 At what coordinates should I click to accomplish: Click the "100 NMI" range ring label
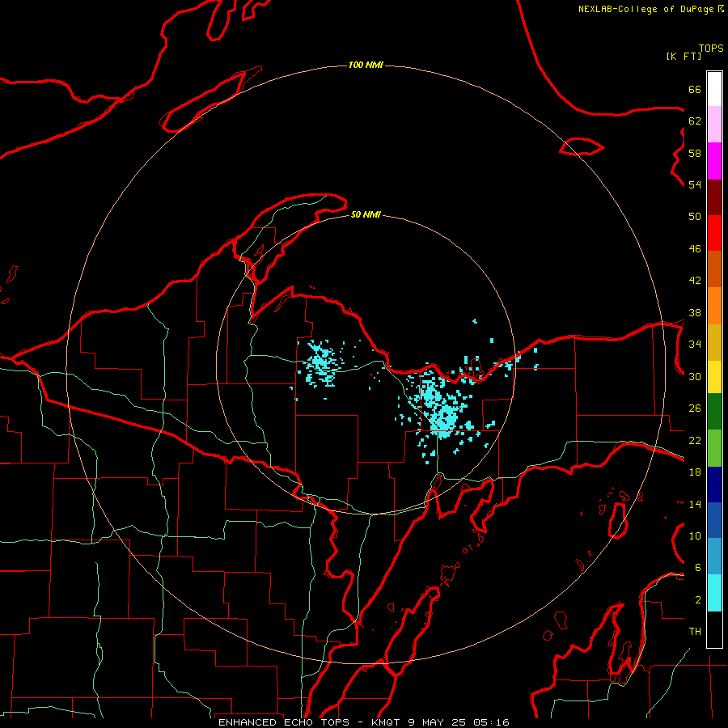pos(366,65)
